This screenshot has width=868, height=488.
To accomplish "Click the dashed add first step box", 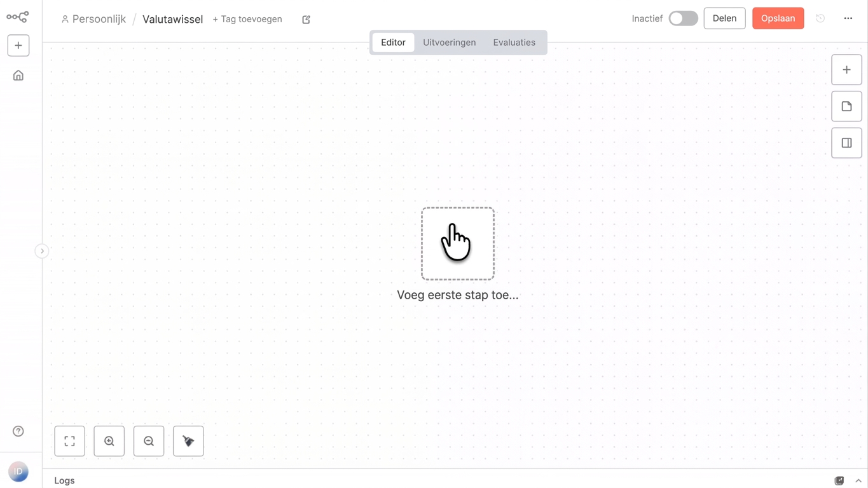I will 458,243.
